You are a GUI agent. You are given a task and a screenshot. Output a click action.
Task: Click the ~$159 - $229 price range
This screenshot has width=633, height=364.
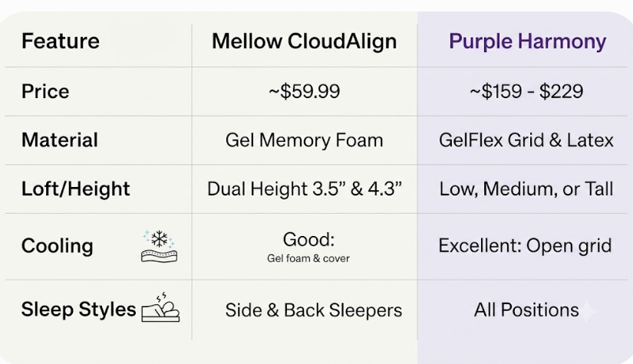526,91
